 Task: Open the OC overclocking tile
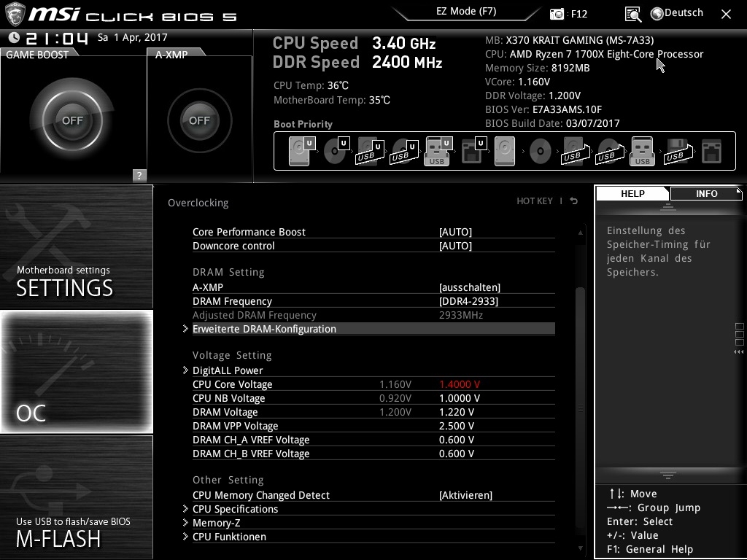pos(77,371)
